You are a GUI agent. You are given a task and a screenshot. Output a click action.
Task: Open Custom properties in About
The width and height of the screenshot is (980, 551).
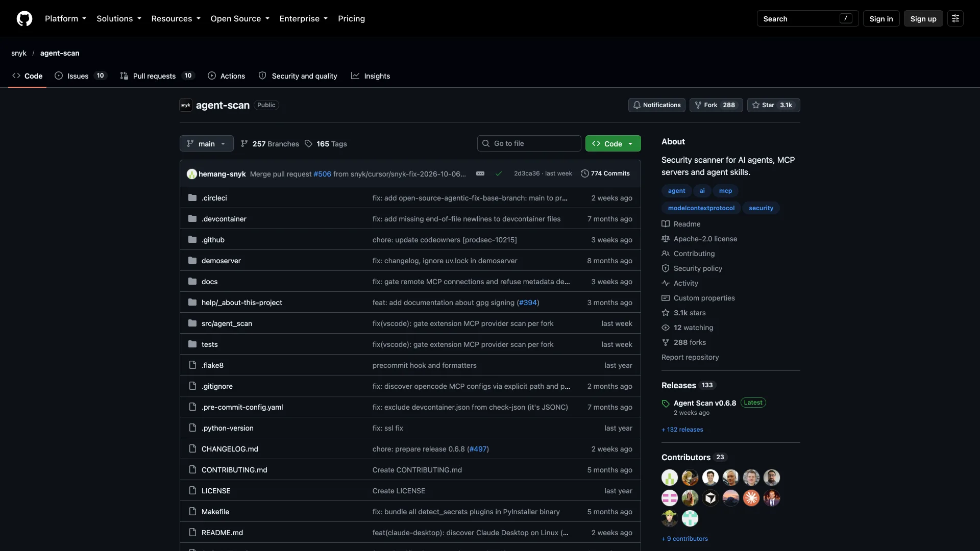(698, 298)
